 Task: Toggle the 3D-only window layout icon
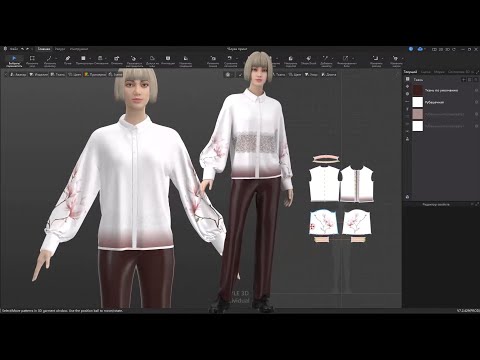click(448, 49)
